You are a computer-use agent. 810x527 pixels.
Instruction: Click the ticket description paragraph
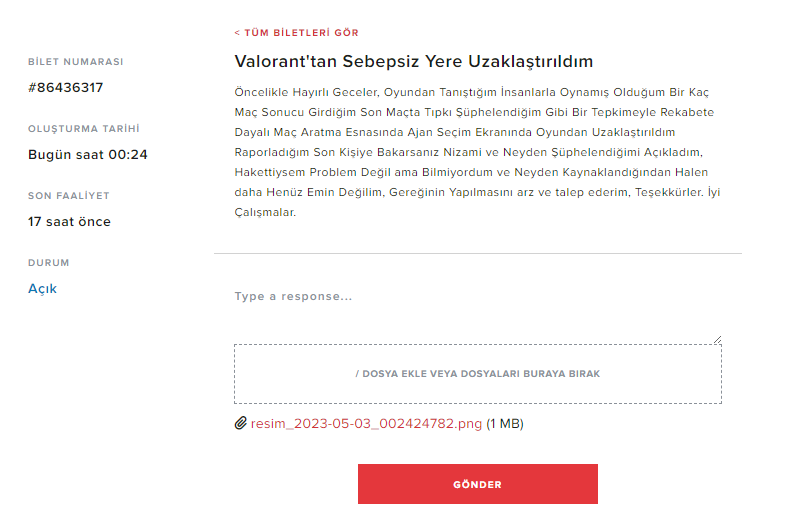(x=476, y=153)
